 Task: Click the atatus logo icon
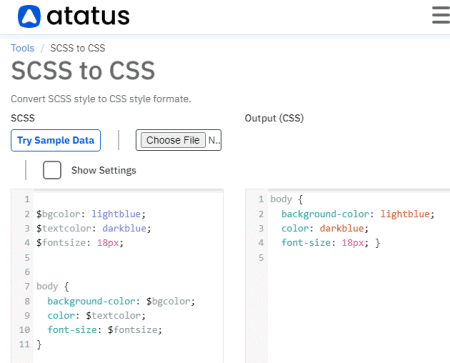tap(29, 16)
